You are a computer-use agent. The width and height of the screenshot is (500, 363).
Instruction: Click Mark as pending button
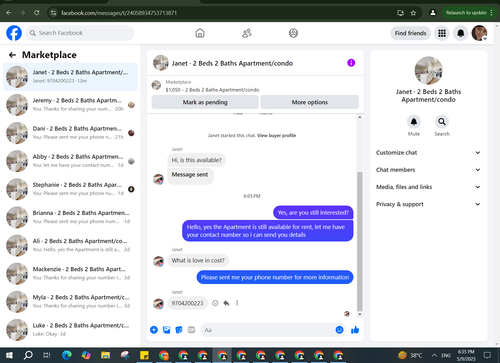point(205,102)
